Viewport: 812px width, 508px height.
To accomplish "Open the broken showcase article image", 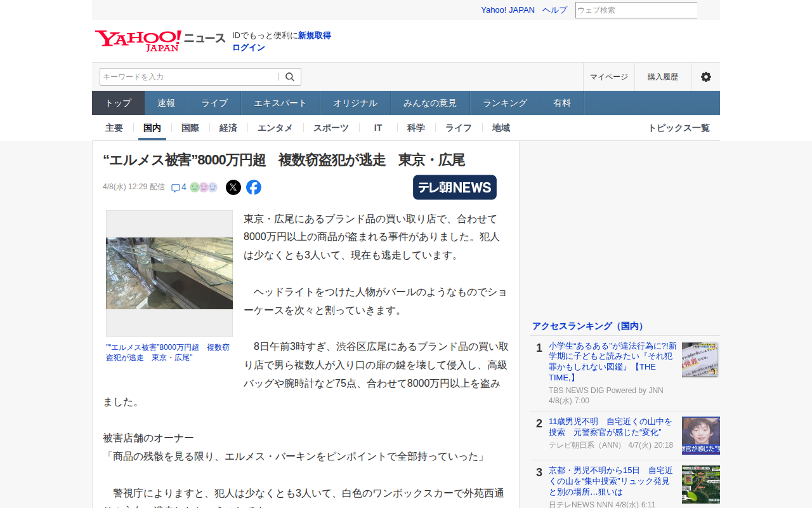I will (x=169, y=274).
